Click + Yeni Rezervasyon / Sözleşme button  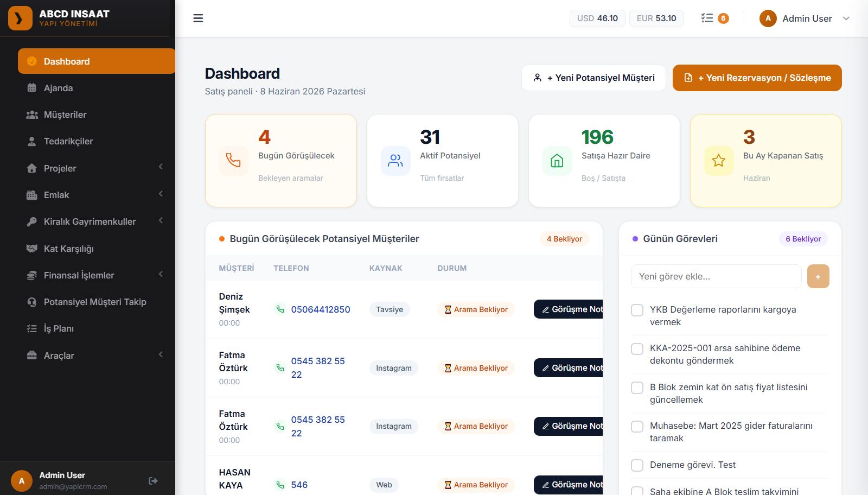[x=757, y=78]
